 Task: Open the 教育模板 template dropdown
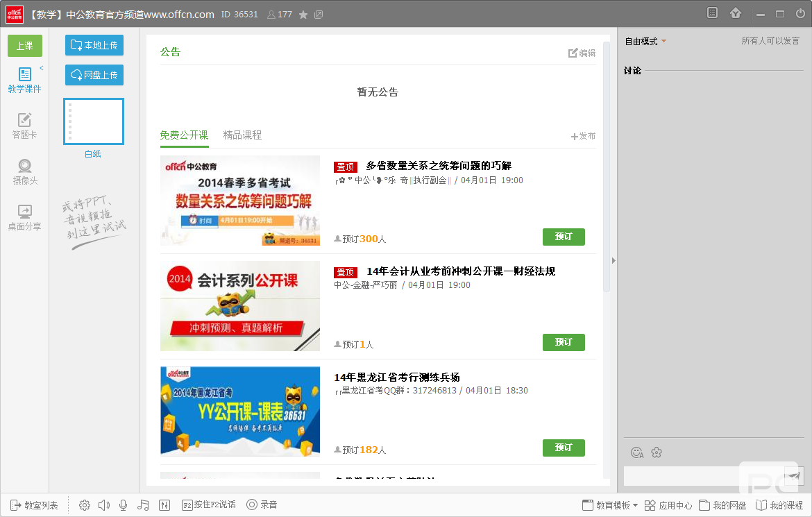click(x=609, y=505)
